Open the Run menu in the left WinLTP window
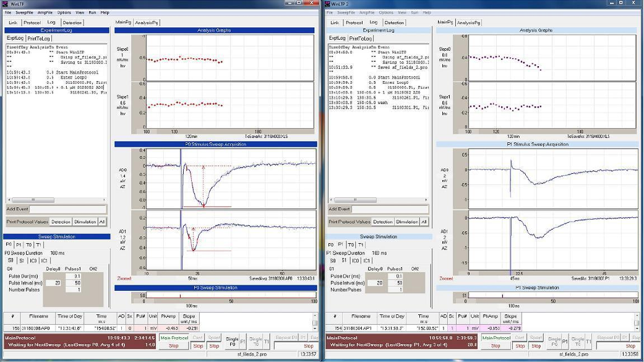Viewport: 644px width, 362px height. [x=92, y=12]
